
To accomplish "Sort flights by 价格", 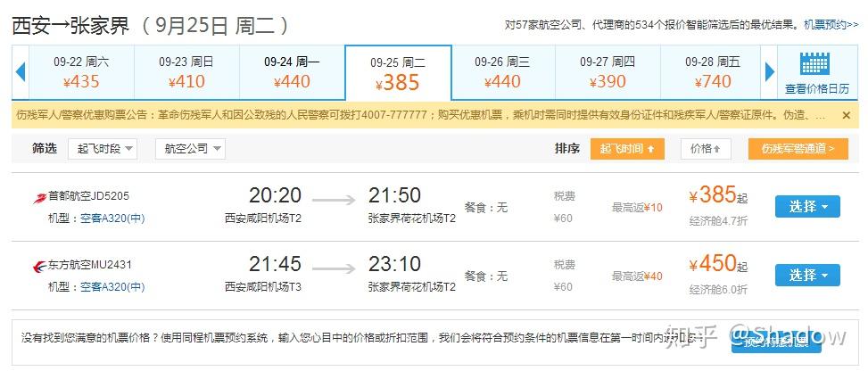I will (x=706, y=149).
